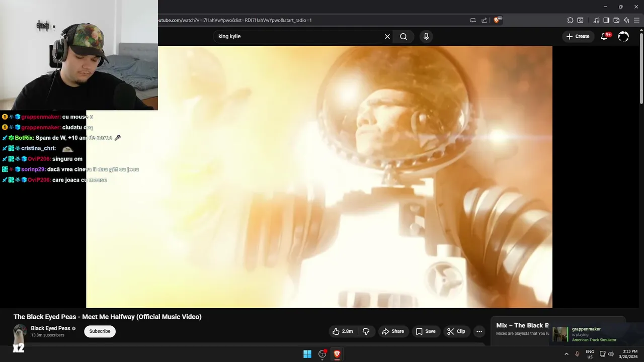
Task: Click the Black Eyed Peas channel avatar
Action: point(19,332)
